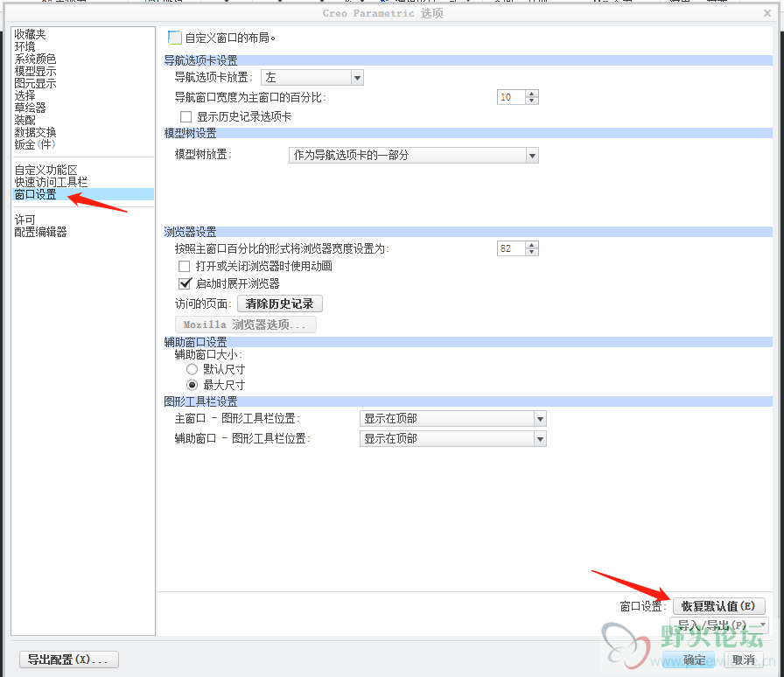The height and width of the screenshot is (677, 784).
Task: Click navigation window width percentage field
Action: pyautogui.click(x=511, y=97)
